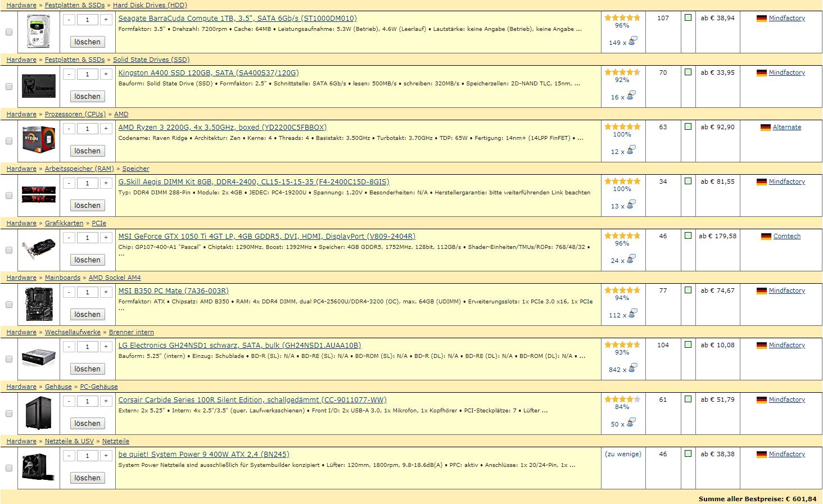Screen dimensions: 823x504
Task: Delete AMD Ryzen 3 with löschen button
Action: click(x=87, y=151)
